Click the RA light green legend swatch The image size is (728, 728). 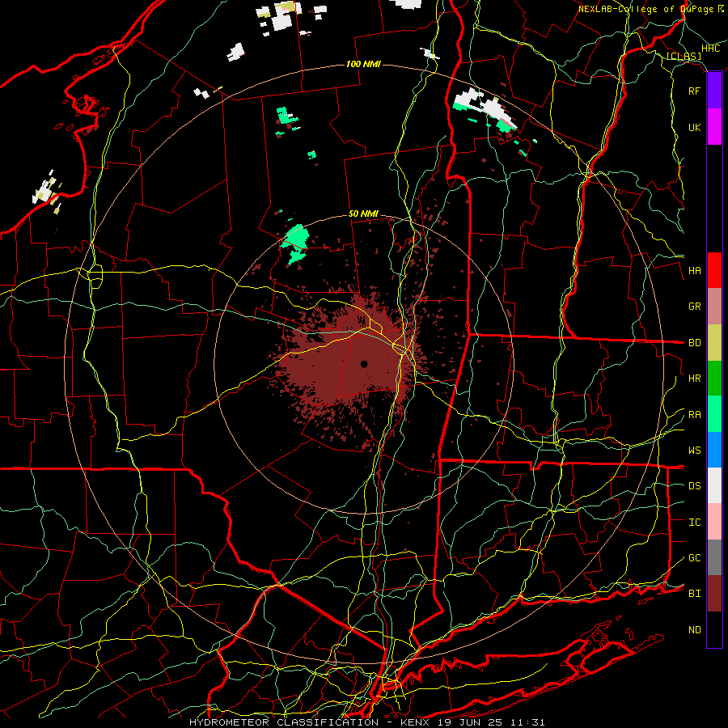[x=714, y=414]
